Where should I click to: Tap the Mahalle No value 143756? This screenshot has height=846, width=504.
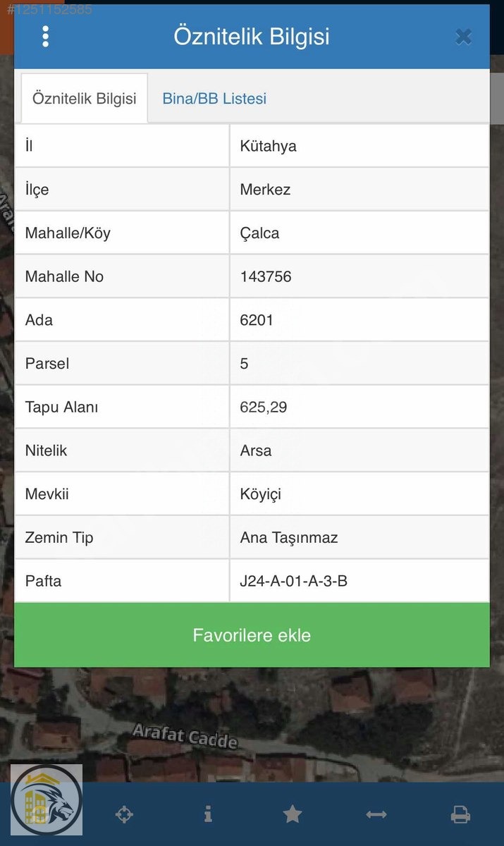[266, 276]
